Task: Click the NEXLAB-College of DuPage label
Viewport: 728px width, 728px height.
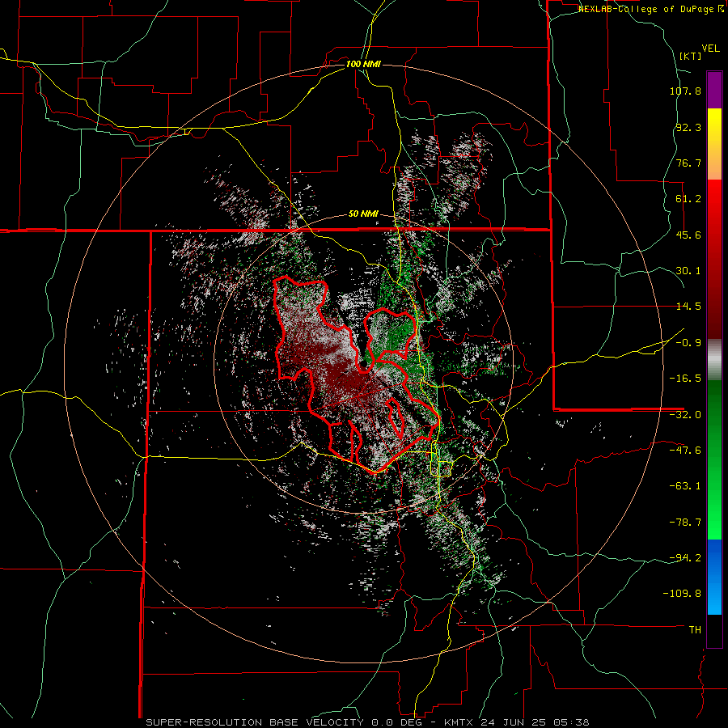Action: pos(650,9)
